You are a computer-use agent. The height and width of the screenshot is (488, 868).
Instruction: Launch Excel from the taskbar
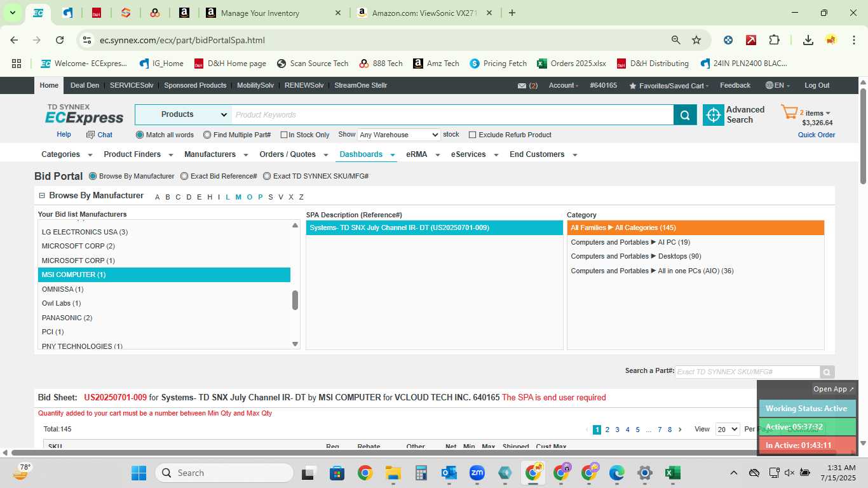pyautogui.click(x=672, y=473)
